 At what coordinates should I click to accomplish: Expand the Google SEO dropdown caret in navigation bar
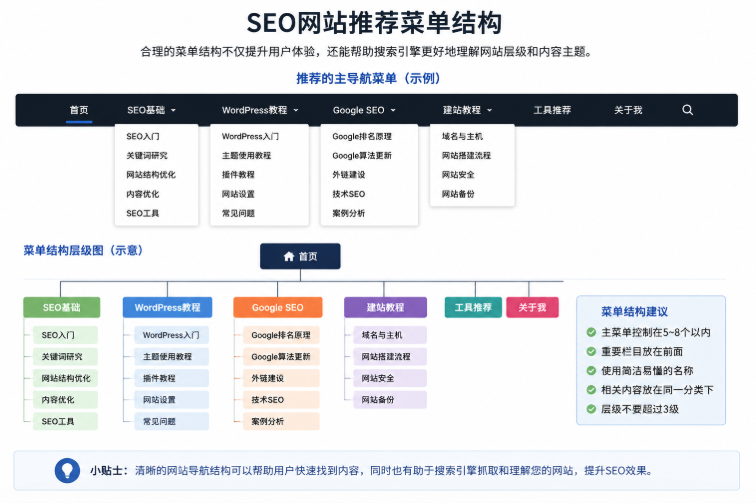pyautogui.click(x=393, y=110)
